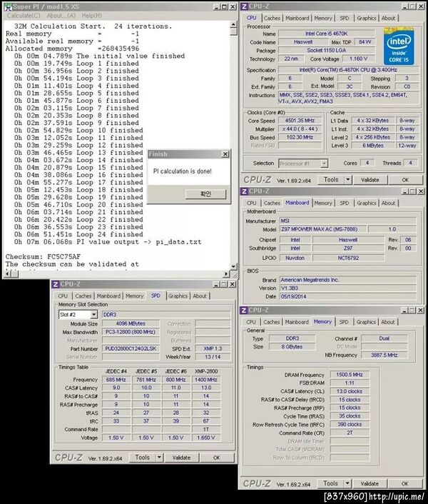The height and width of the screenshot is (504, 428).
Task: Open Graphics tab in top CPU-Z window
Action: point(367,18)
